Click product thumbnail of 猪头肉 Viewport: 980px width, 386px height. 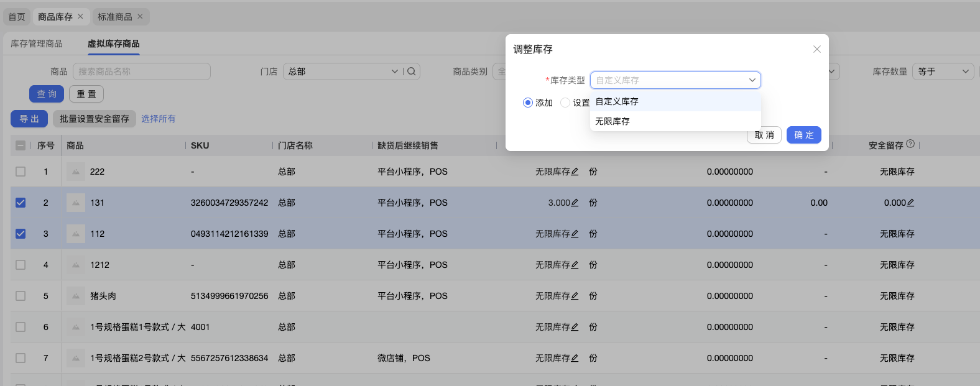(76, 296)
